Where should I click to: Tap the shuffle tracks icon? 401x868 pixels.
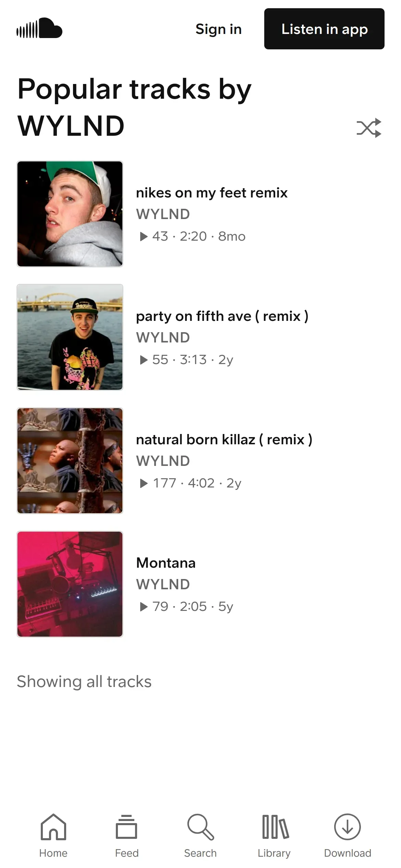[369, 128]
